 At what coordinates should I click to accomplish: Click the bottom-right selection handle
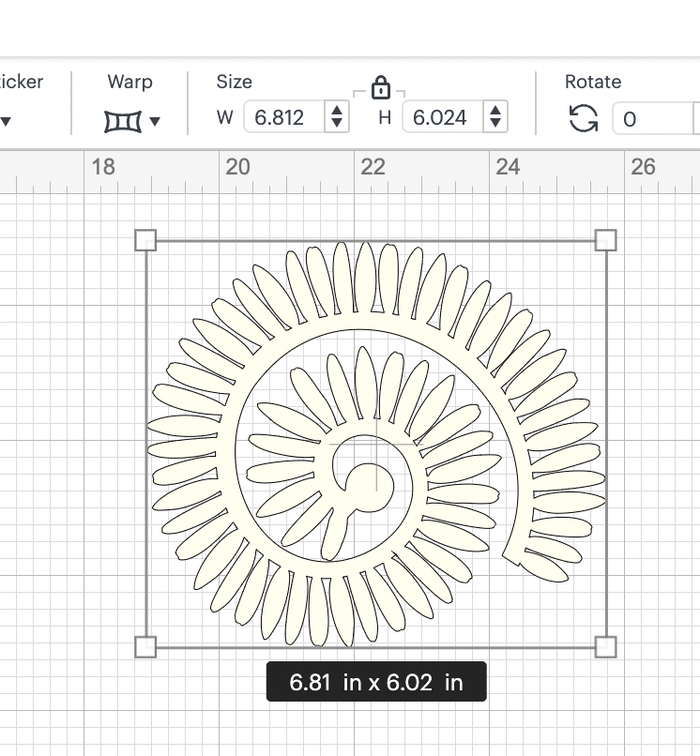click(606, 646)
